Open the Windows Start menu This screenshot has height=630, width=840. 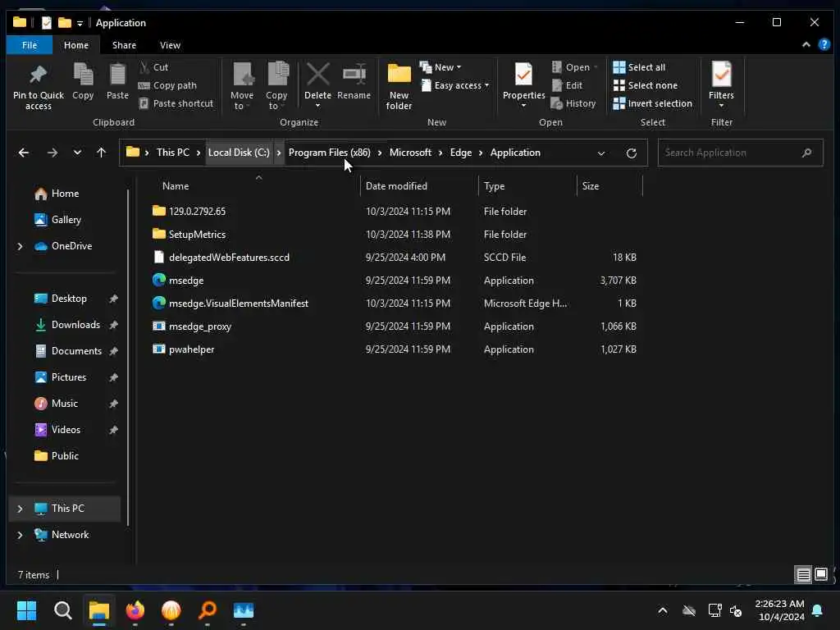[x=27, y=610]
